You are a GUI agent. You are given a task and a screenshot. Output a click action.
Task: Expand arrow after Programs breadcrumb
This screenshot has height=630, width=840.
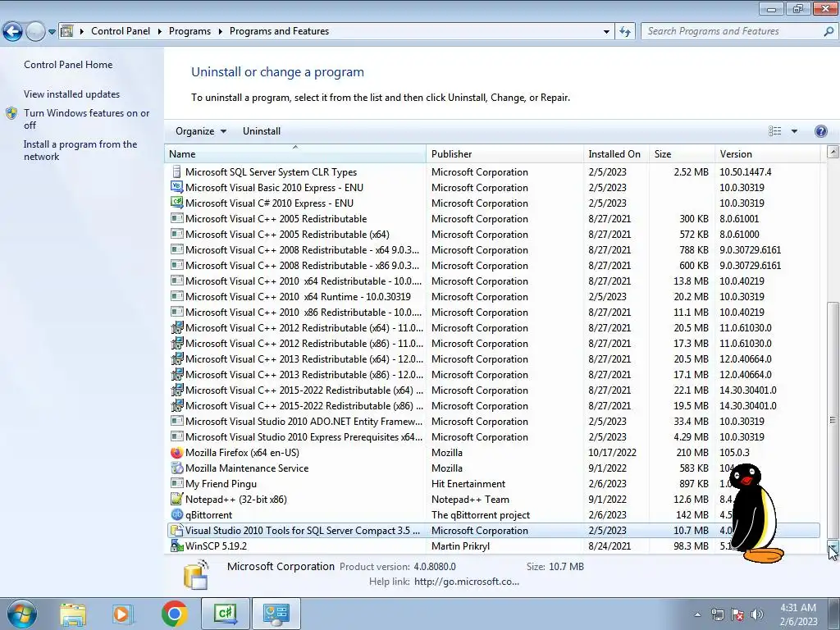coord(220,32)
